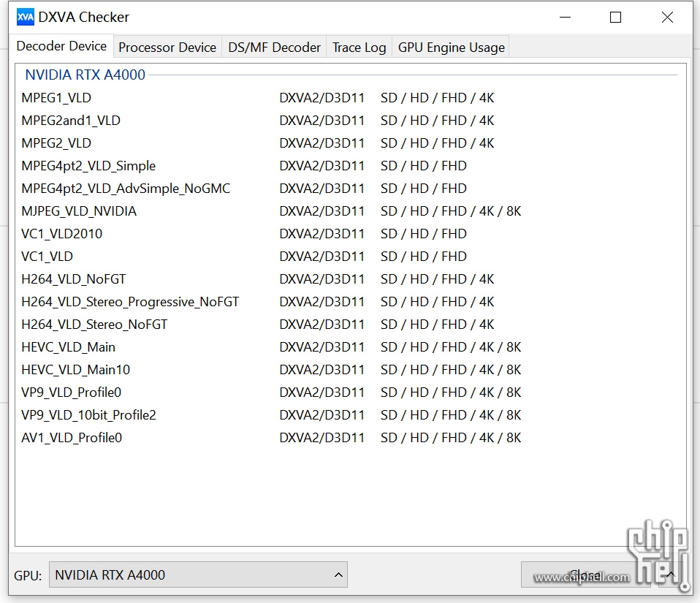
Task: Maximize the DXVA Checker window
Action: pyautogui.click(x=616, y=18)
